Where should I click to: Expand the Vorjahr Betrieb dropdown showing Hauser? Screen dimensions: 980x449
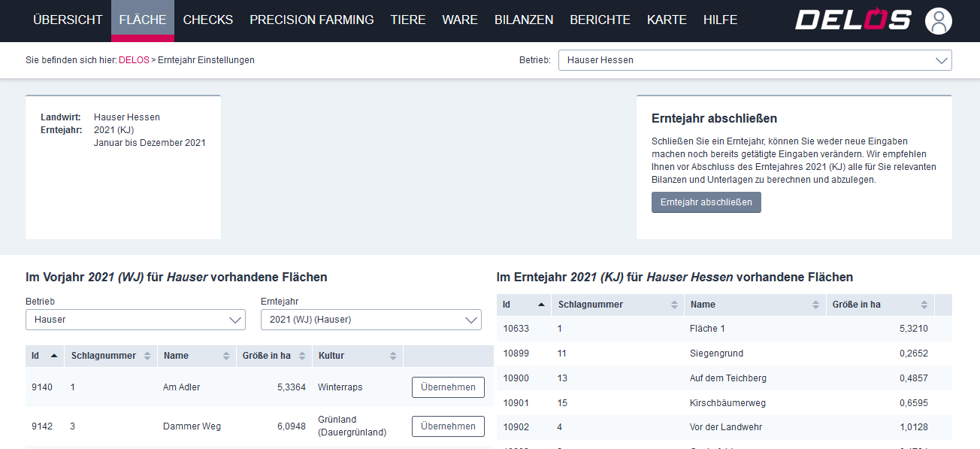pos(135,320)
